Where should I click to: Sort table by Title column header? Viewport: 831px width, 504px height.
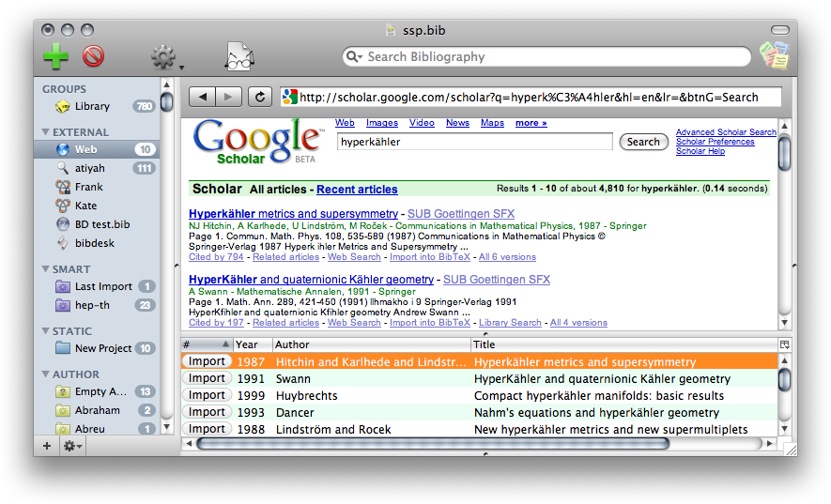(x=623, y=344)
